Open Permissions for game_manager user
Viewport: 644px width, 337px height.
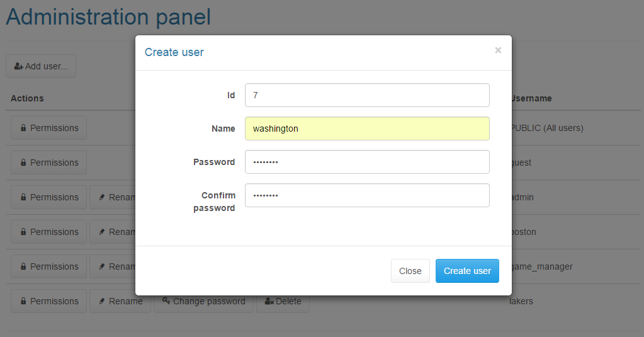[x=48, y=266]
